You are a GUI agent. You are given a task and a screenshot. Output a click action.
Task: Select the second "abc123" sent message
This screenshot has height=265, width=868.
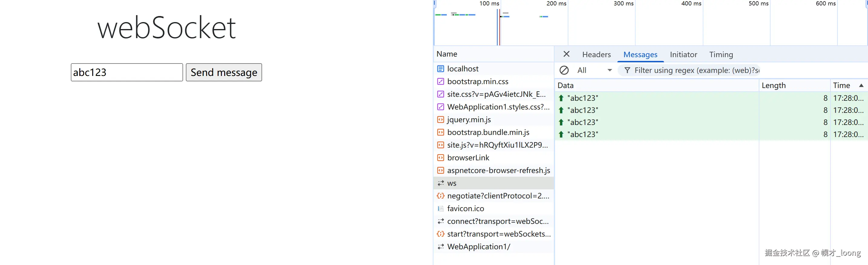[x=711, y=110]
